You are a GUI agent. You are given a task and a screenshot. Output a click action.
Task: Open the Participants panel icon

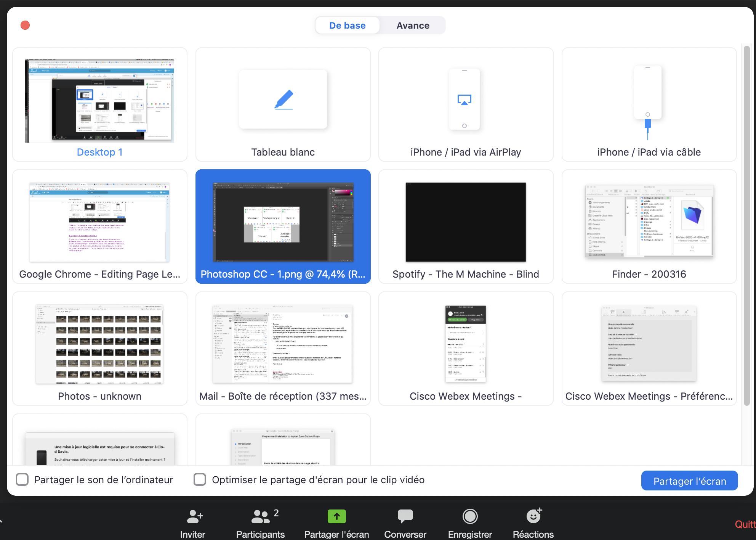coord(261,517)
